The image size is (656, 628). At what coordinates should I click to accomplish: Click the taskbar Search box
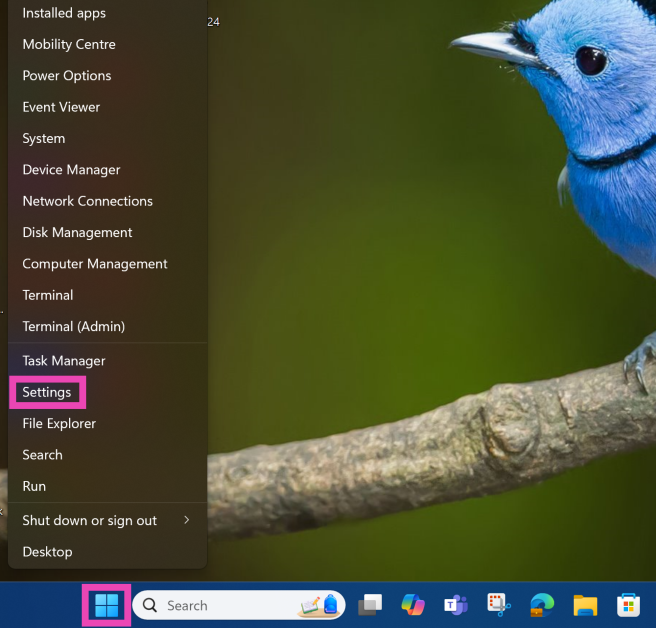[220, 605]
